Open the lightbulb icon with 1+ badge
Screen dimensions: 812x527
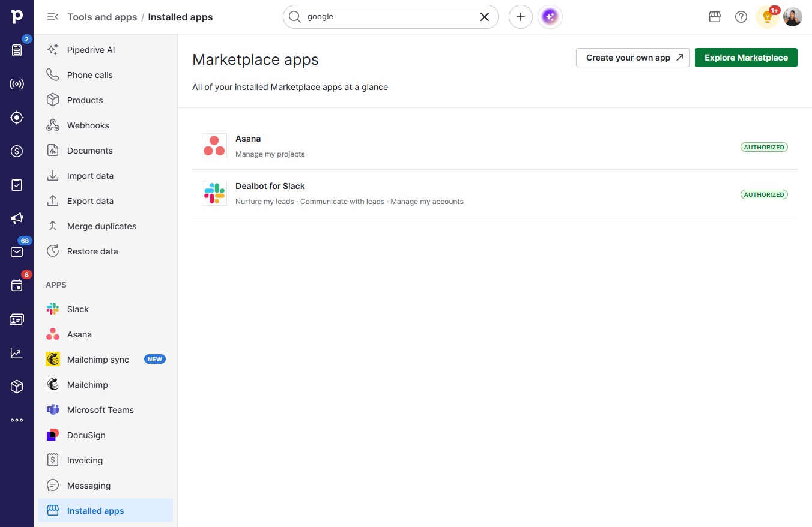(768, 17)
